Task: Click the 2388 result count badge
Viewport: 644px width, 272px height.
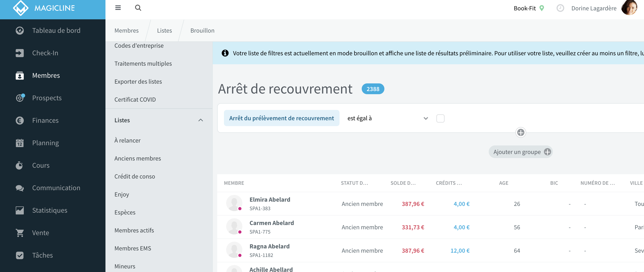Action: [x=373, y=89]
